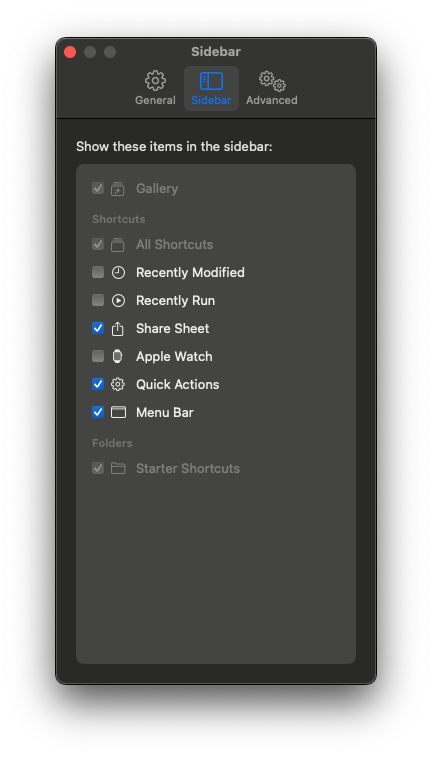The image size is (432, 758).
Task: Enable the Recently Modified checkbox
Action: (x=98, y=272)
